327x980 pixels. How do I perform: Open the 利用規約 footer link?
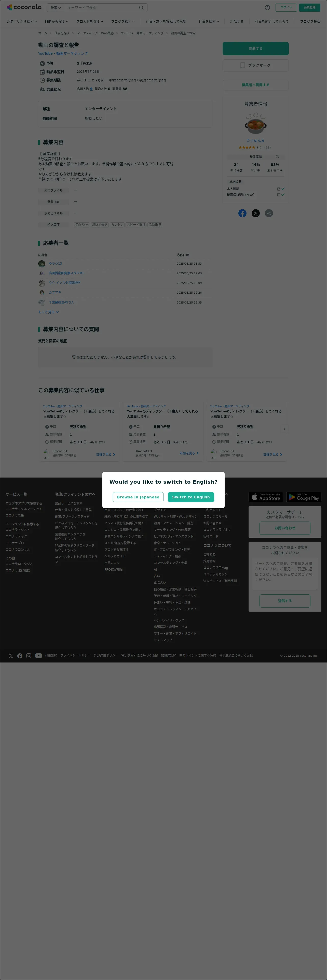click(51, 655)
